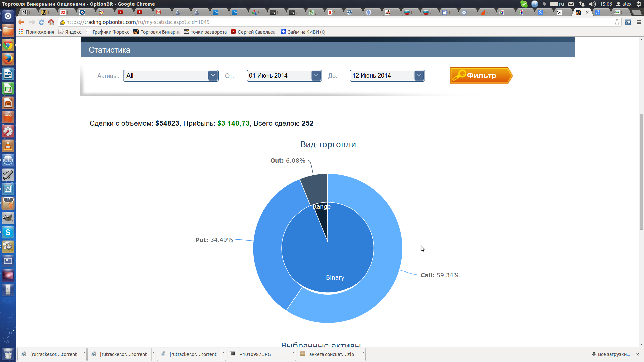
Task: Click the browser reload icon
Action: coord(42,22)
